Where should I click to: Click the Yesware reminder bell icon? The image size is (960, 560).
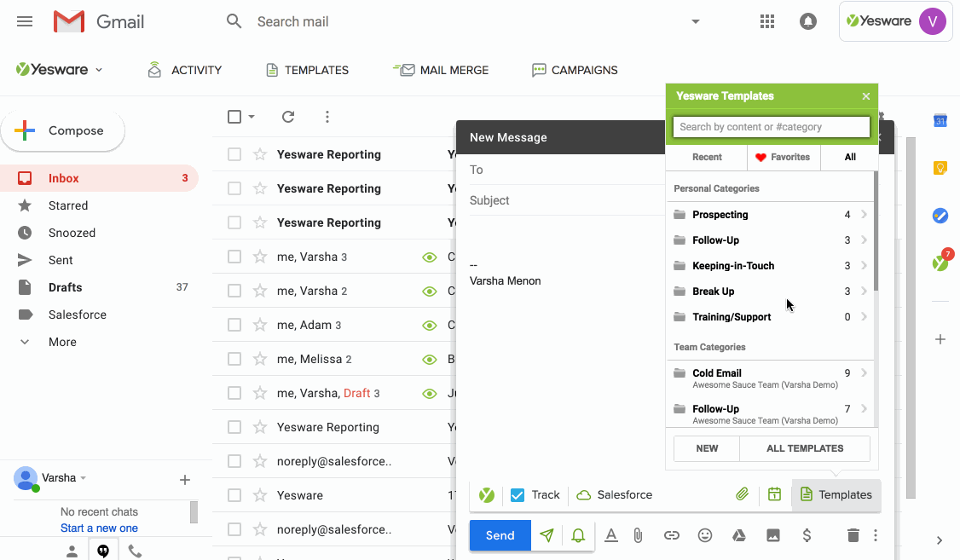pos(578,535)
